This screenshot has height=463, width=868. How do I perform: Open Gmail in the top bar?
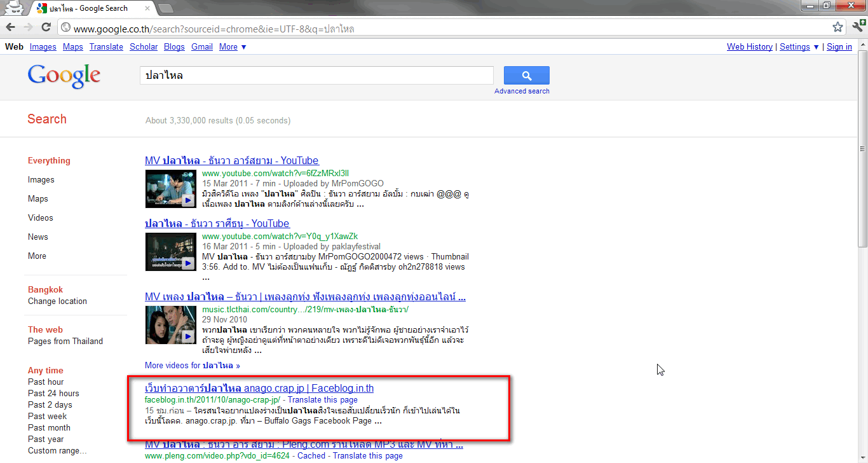tap(202, 47)
